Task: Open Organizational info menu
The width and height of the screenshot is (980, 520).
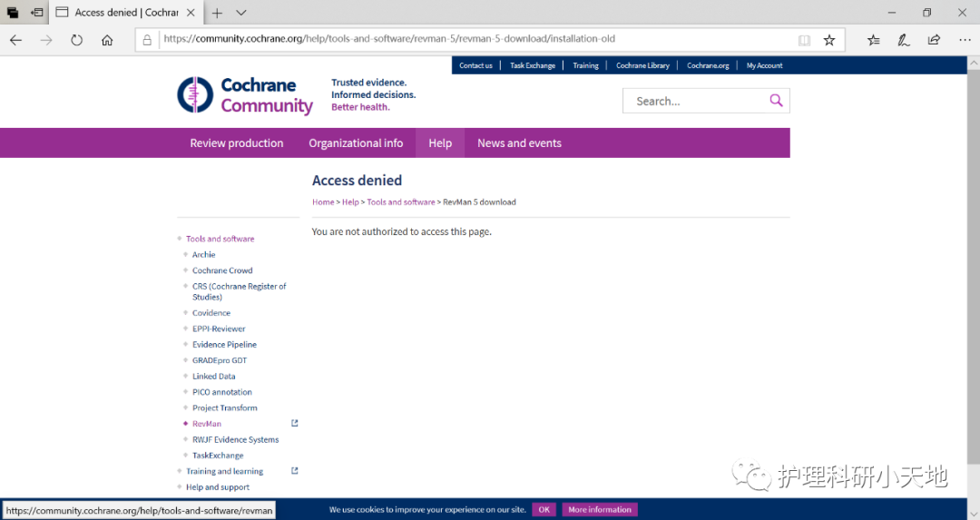Action: (356, 143)
